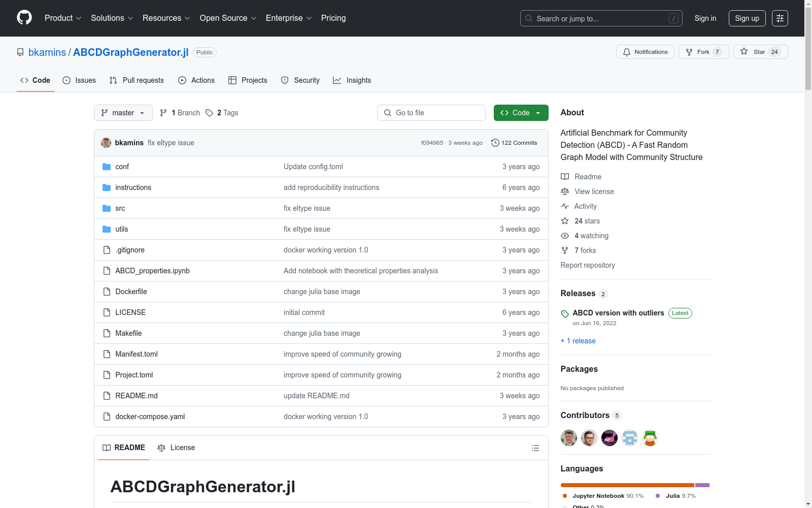Click the Makefile file icon
812x508 pixels.
coord(107,333)
